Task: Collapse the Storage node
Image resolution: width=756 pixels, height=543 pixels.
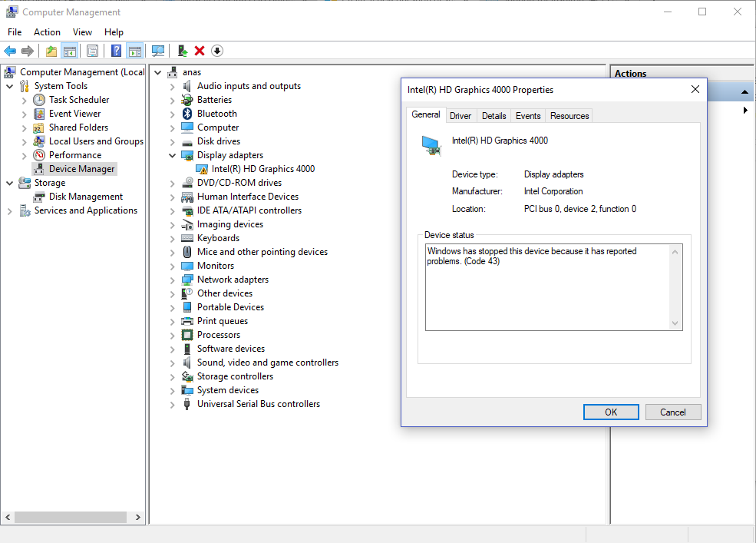Action: pyautogui.click(x=10, y=184)
